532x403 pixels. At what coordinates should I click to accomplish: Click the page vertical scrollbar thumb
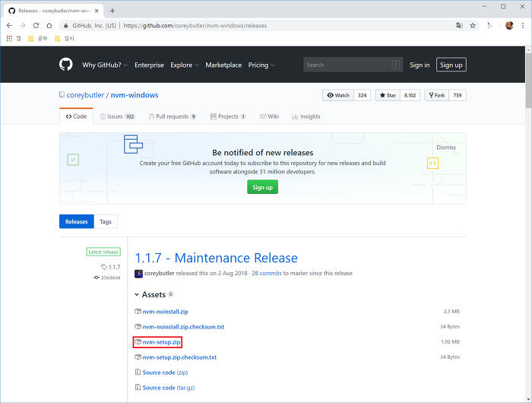click(529, 81)
